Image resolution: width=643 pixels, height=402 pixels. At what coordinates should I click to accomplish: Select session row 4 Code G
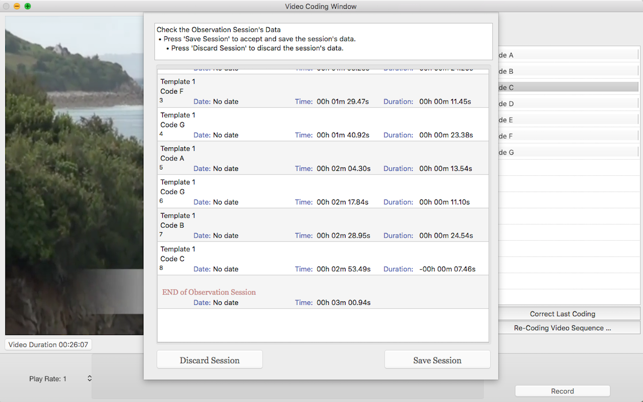(323, 125)
